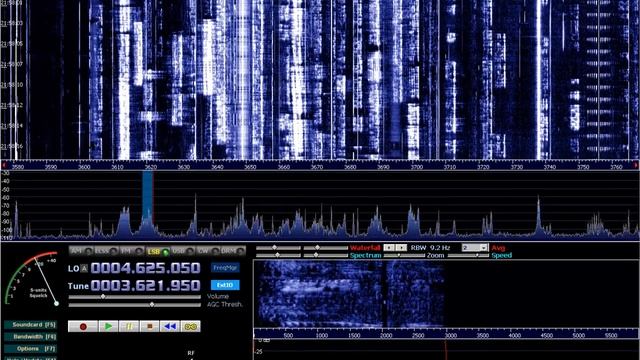Click 3700 on the RF frequency scale
640x360 pixels.
click(x=417, y=167)
